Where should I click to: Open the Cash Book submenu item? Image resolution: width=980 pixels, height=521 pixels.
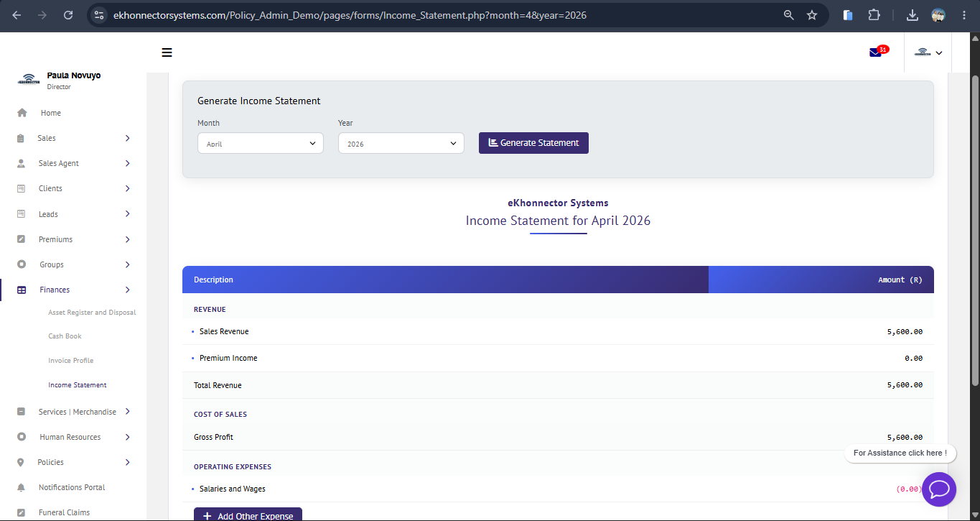(65, 336)
